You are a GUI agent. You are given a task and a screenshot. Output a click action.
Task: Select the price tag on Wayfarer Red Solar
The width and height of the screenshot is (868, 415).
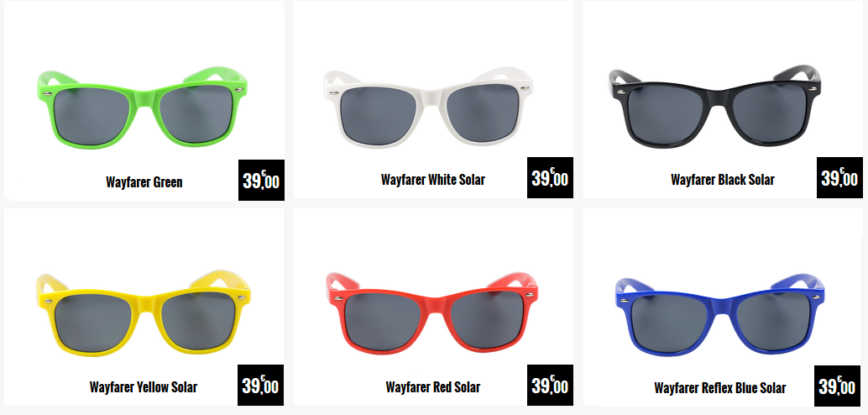(550, 385)
